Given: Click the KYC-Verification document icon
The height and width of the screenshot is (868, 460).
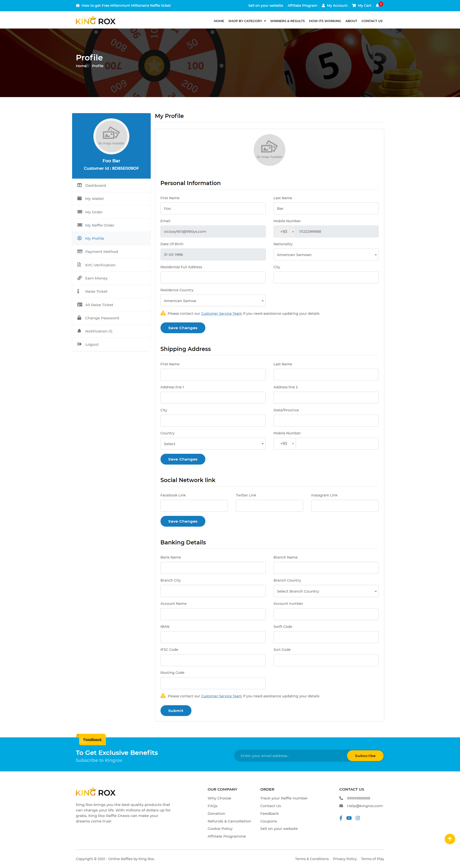Looking at the screenshot, I should coord(79,265).
